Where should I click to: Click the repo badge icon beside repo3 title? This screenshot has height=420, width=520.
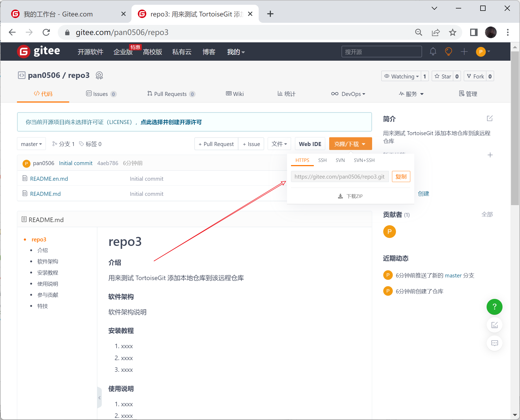point(99,76)
